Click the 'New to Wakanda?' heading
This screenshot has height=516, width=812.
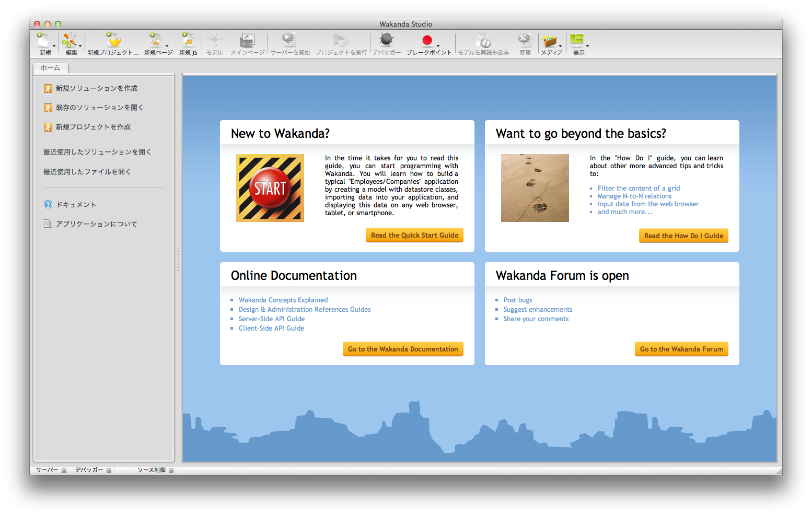click(x=280, y=134)
